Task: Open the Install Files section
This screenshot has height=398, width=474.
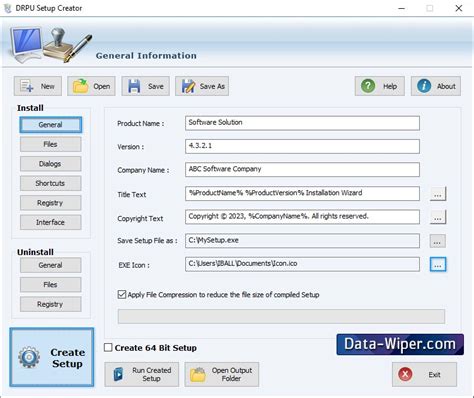Action: (50, 144)
